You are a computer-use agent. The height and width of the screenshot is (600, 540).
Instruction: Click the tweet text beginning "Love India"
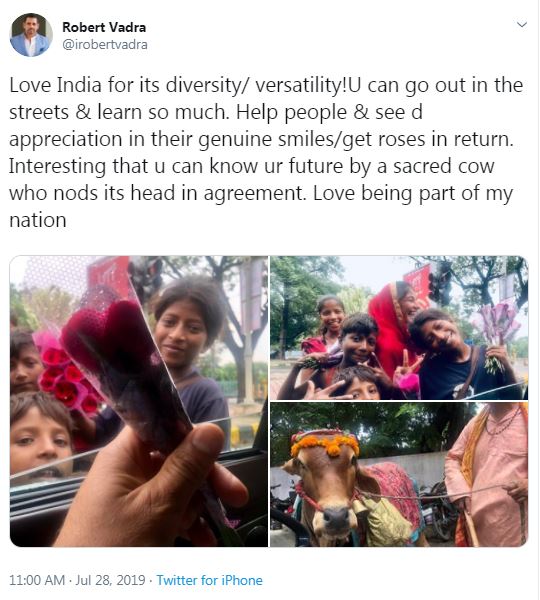pyautogui.click(x=266, y=152)
